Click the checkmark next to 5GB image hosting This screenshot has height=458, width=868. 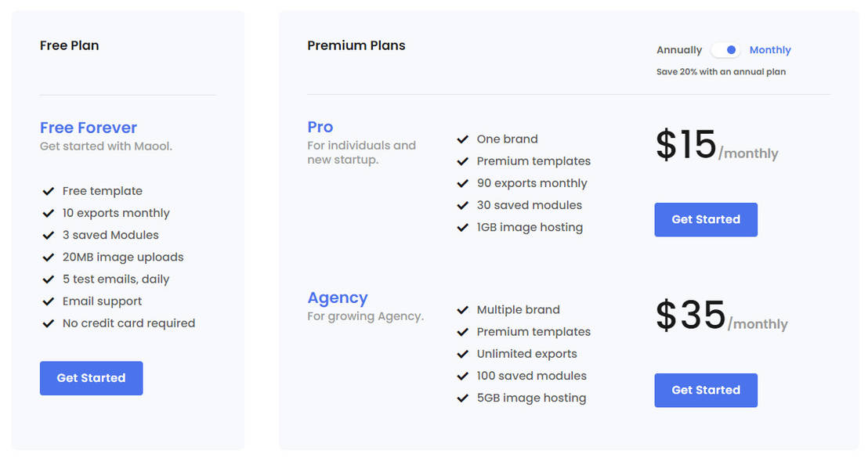(x=463, y=398)
